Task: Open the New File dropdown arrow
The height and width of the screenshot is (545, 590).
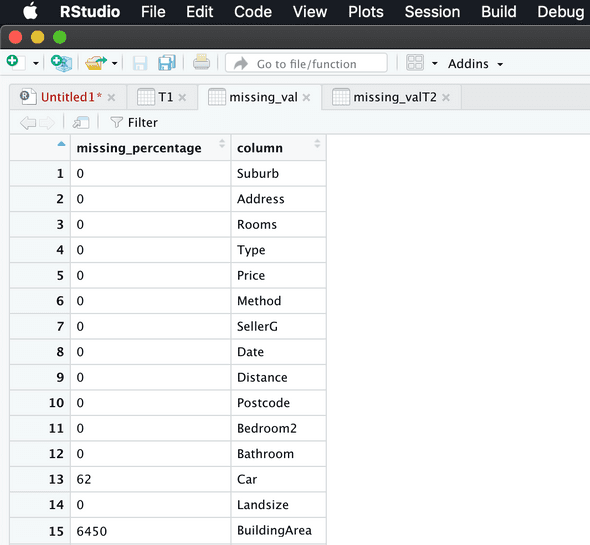Action: tap(36, 63)
